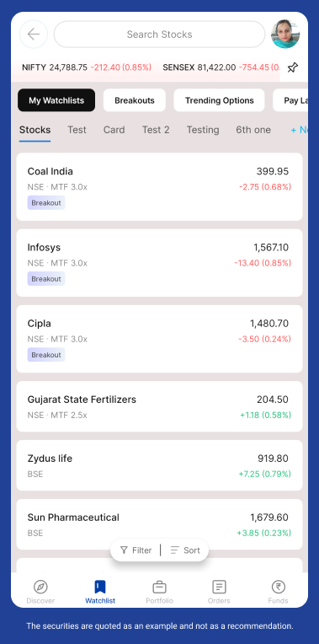Select the Trending Options chip
The image size is (319, 644).
220,100
